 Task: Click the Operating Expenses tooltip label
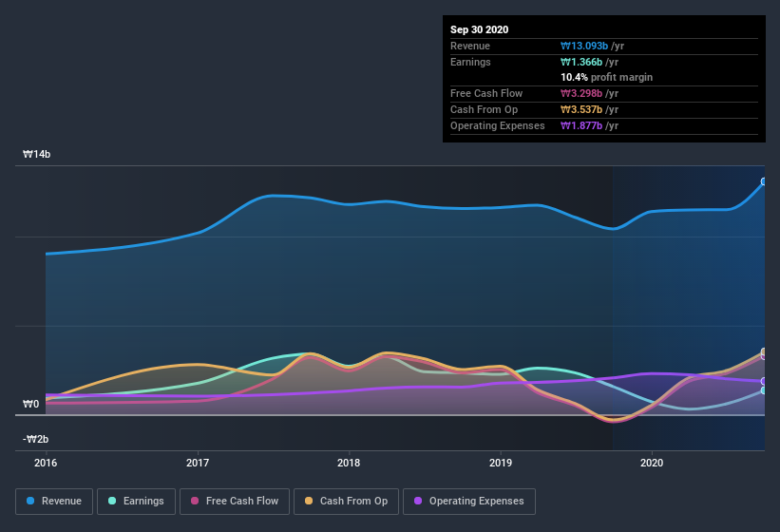498,125
